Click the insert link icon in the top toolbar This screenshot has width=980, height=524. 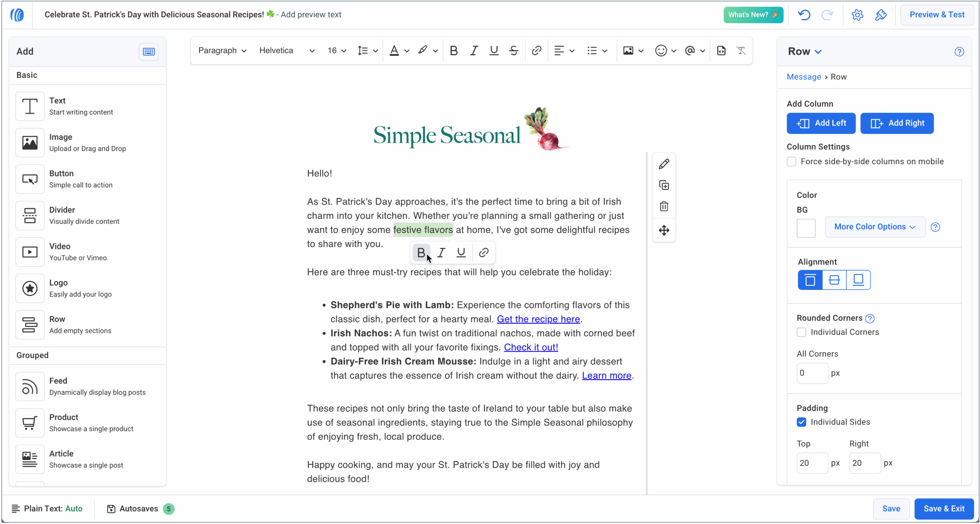(536, 51)
